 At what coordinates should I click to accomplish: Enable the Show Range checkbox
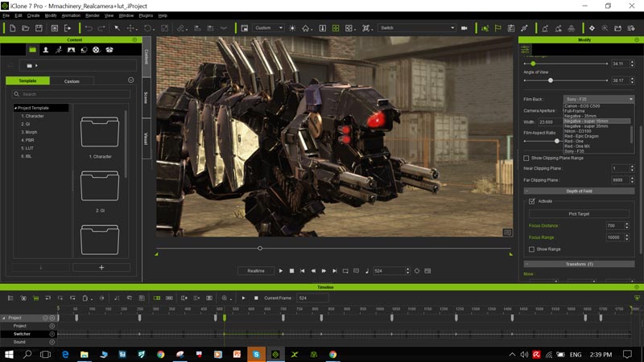[531, 249]
